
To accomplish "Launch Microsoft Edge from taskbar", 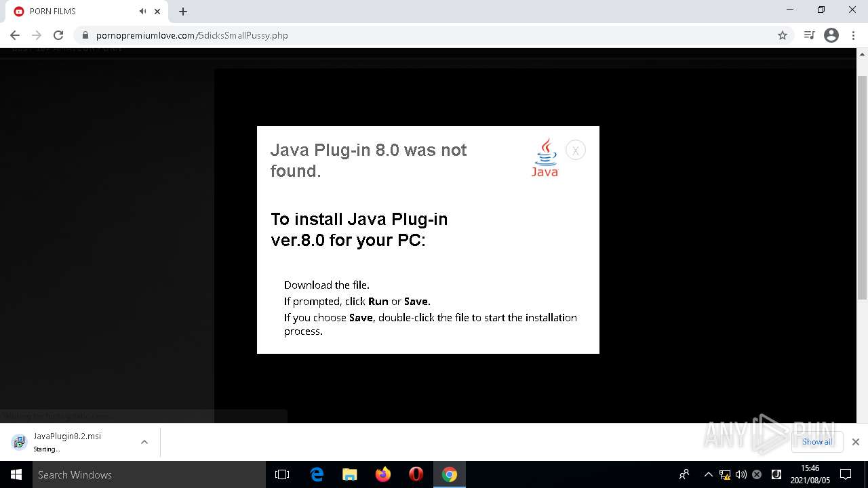I will click(317, 474).
